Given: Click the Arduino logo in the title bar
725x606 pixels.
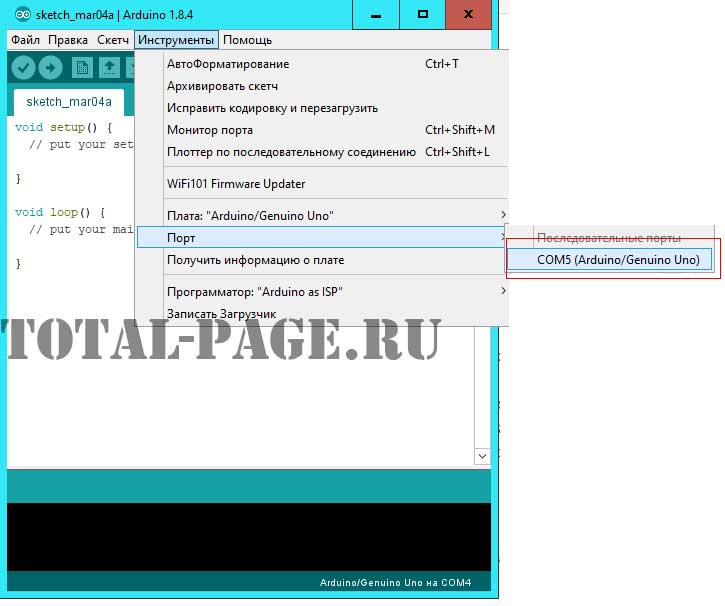Looking at the screenshot, I should pyautogui.click(x=22, y=14).
